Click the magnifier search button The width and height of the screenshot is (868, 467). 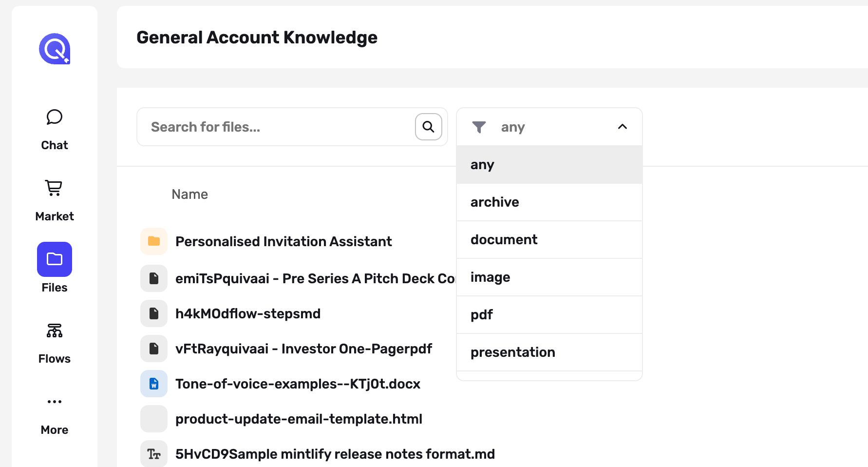(x=429, y=127)
